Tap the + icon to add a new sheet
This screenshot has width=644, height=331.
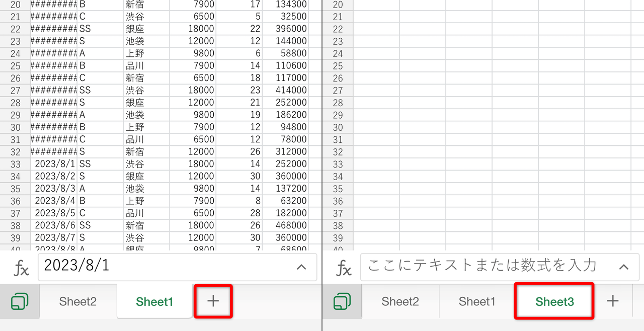[213, 301]
